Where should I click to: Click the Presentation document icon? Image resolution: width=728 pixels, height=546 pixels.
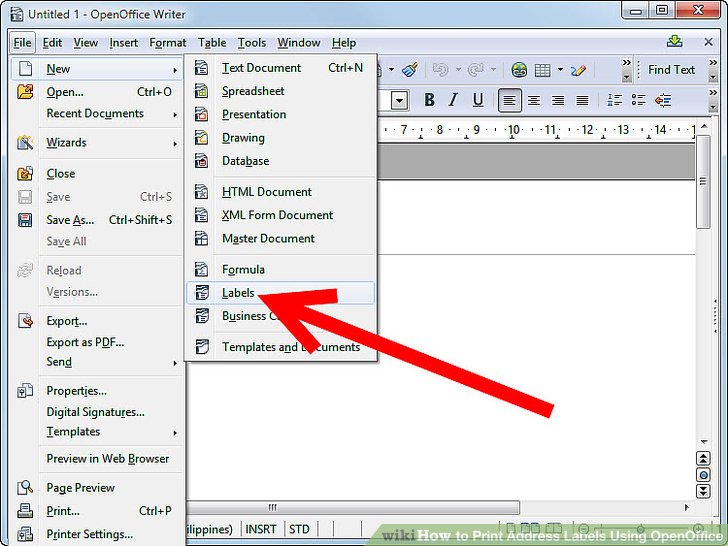tap(202, 114)
